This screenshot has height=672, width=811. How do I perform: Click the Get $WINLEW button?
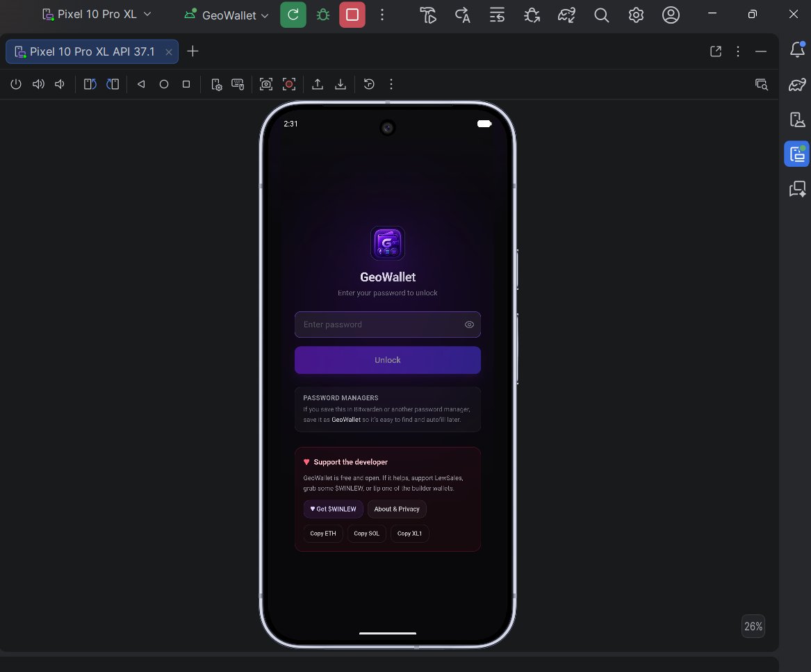click(333, 509)
